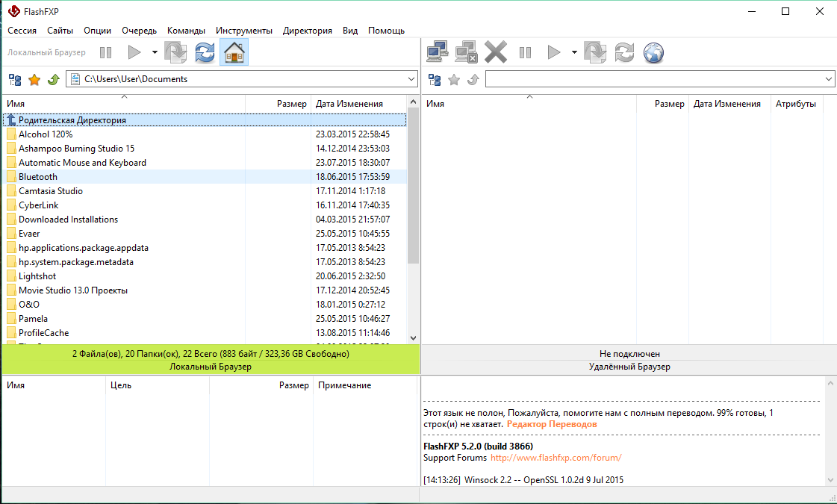
Task: Click local list scroll down arrow
Action: (413, 337)
